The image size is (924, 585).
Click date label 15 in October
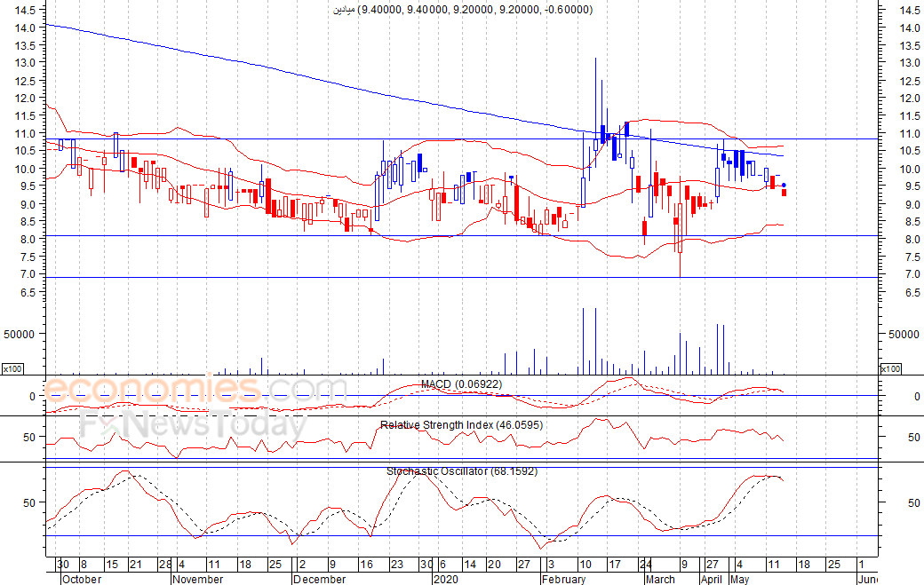click(112, 565)
